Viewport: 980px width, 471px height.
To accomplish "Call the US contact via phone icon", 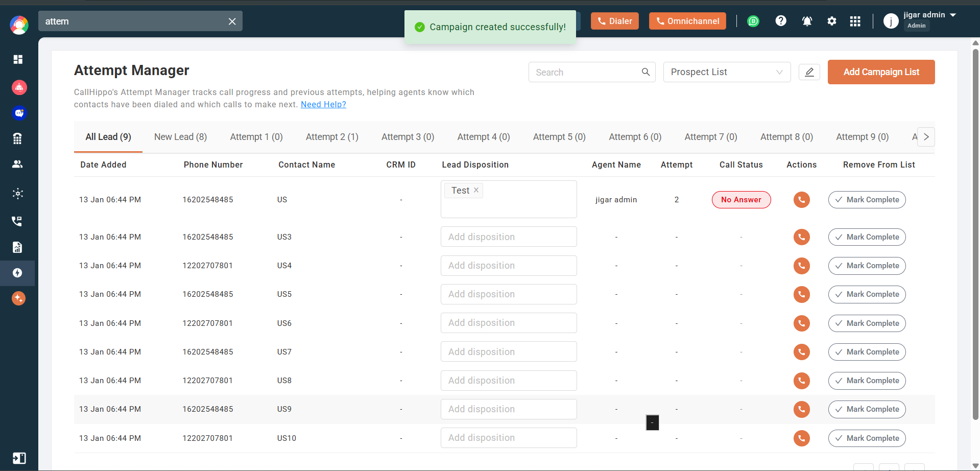I will coord(801,200).
